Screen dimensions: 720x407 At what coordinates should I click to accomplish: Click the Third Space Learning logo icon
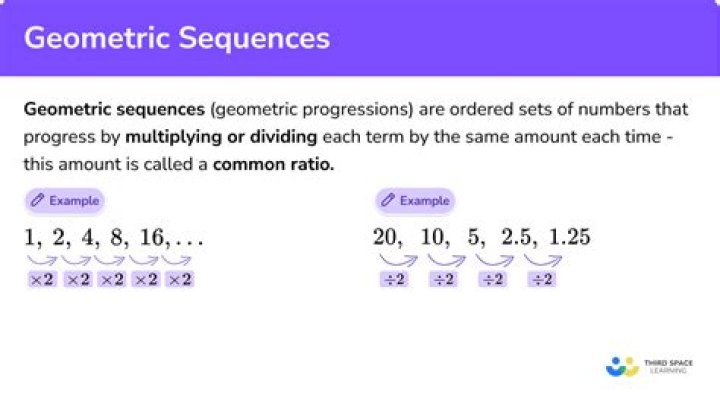click(622, 367)
